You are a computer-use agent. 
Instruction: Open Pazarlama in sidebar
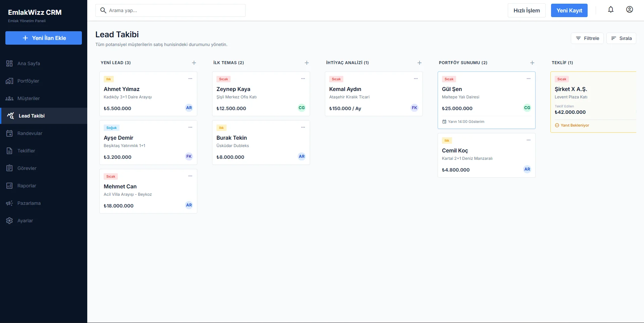click(x=44, y=203)
